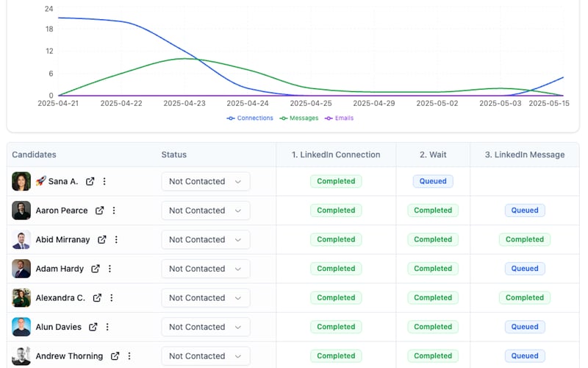This screenshot has width=588, height=368.
Task: Open Adam Hardy's Not Contacted status dropdown
Action: pos(206,269)
